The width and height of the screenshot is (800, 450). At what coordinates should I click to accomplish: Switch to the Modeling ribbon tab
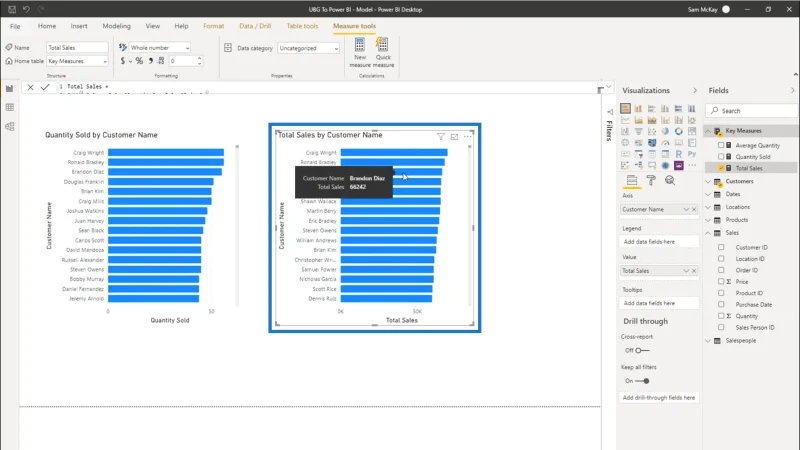[x=116, y=26]
